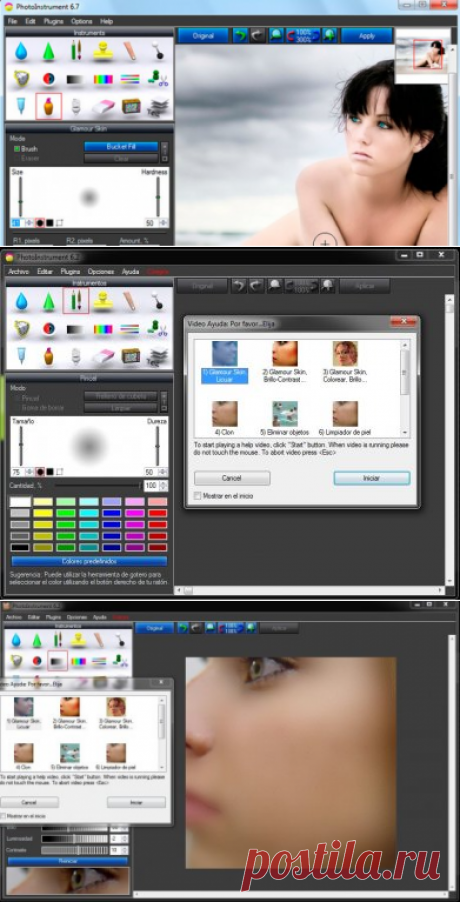Image resolution: width=460 pixels, height=902 pixels.
Task: Enable Eraser mode in Glamour Skin panel
Action: coord(26,158)
